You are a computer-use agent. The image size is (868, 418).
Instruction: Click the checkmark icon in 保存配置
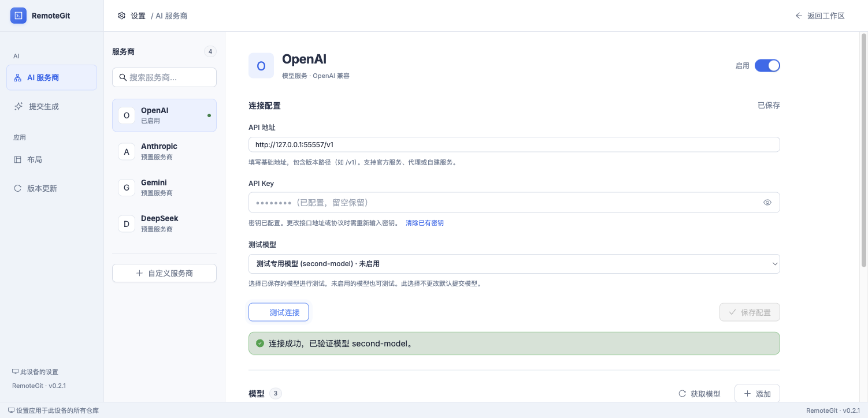tap(733, 312)
